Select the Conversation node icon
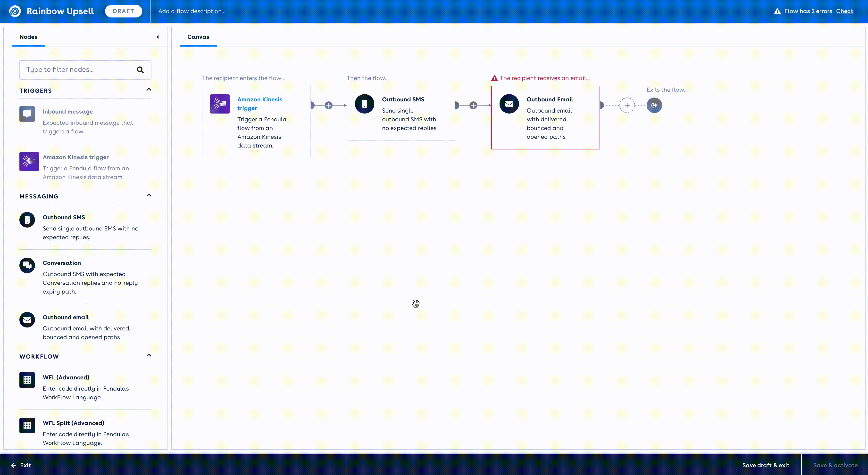This screenshot has width=868, height=475. click(x=27, y=265)
